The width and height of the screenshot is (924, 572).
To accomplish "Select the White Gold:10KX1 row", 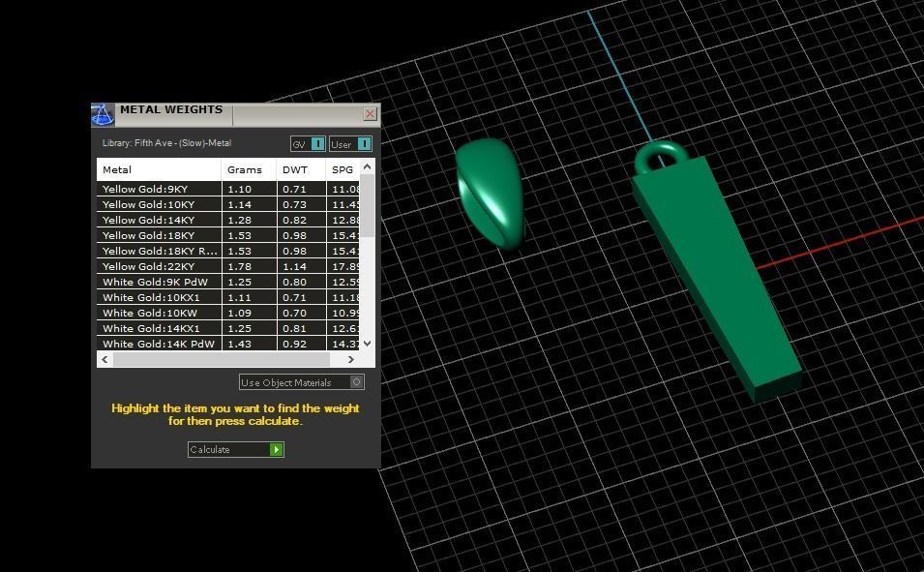I will tap(228, 297).
